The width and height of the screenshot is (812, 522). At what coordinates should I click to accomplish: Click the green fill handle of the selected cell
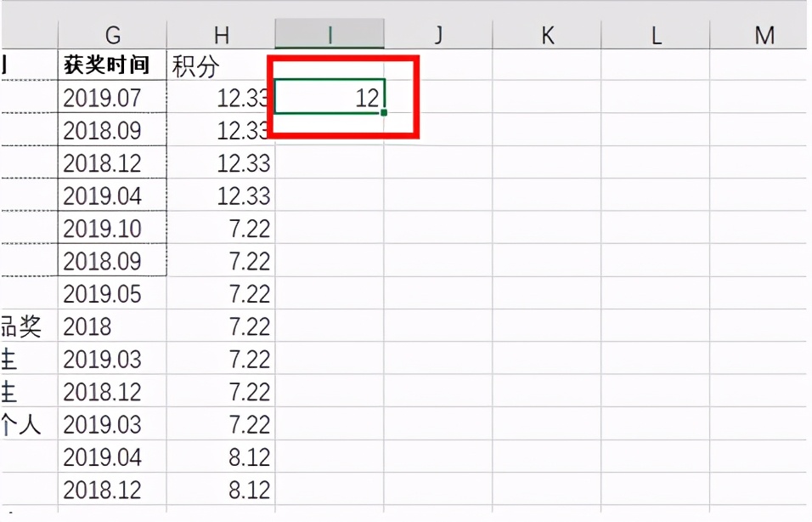(x=383, y=113)
